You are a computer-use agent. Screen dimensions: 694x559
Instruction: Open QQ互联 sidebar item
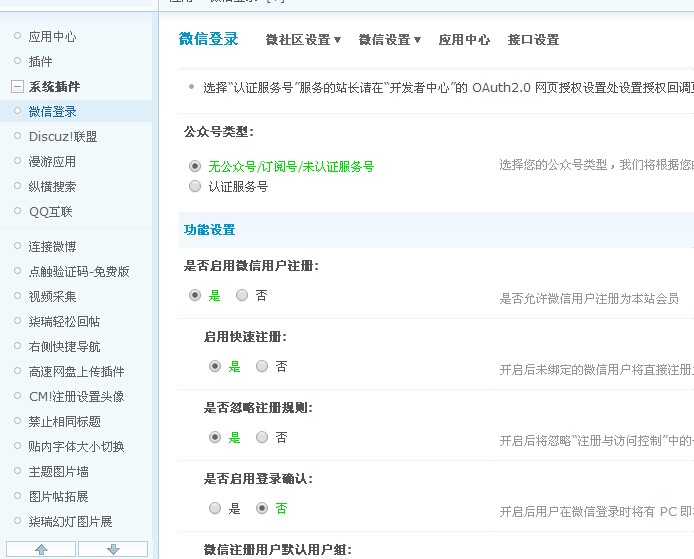50,212
